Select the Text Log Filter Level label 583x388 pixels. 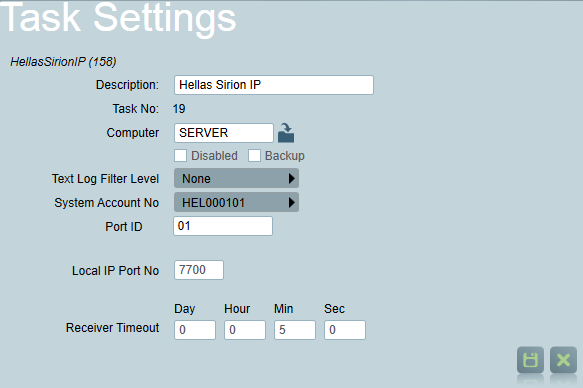click(x=105, y=179)
